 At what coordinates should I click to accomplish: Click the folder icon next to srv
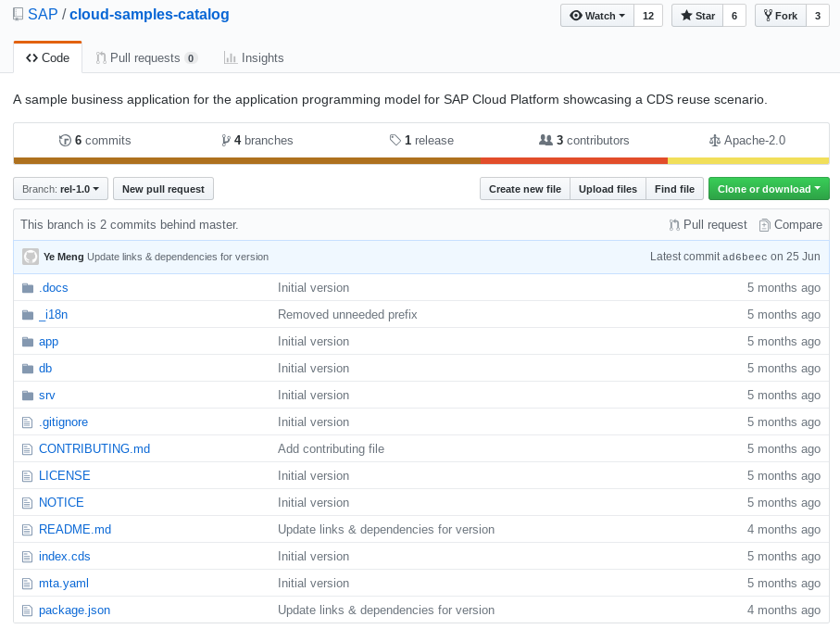tap(28, 396)
